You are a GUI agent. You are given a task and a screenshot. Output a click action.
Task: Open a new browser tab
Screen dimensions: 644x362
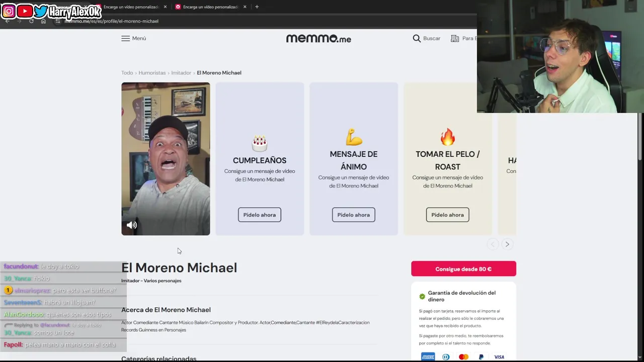pos(257,7)
